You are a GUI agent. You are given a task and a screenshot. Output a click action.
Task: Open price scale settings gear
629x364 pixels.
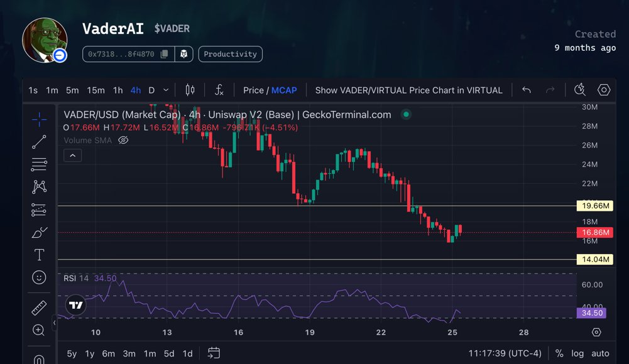click(x=596, y=333)
